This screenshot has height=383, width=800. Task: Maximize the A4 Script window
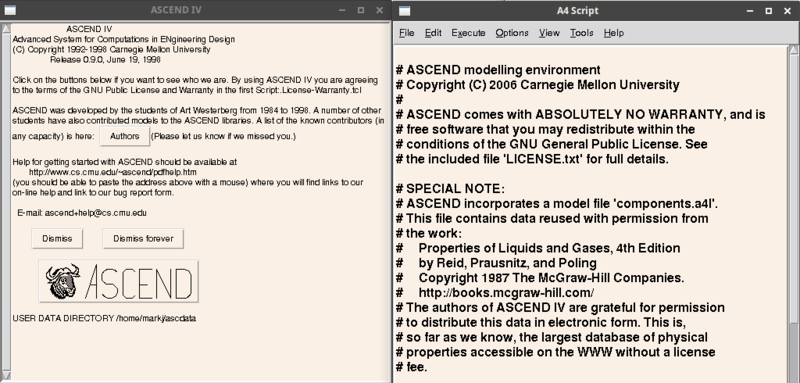click(x=768, y=10)
